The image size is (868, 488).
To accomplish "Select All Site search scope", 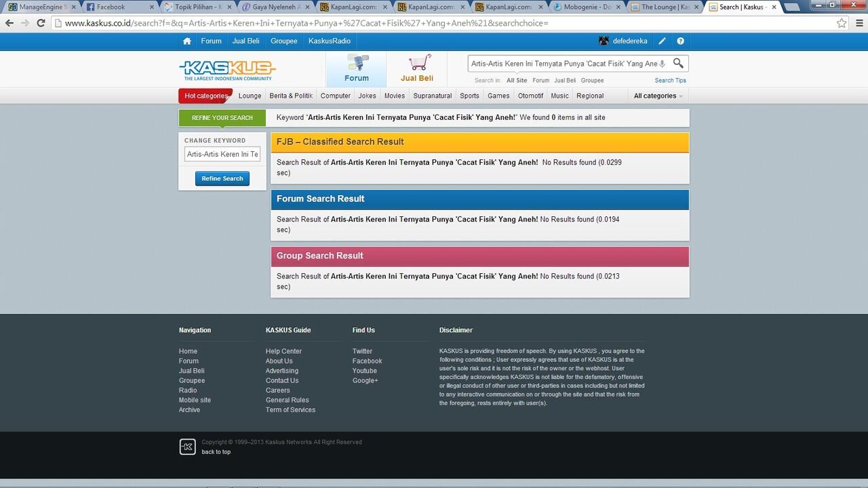I will [x=517, y=80].
